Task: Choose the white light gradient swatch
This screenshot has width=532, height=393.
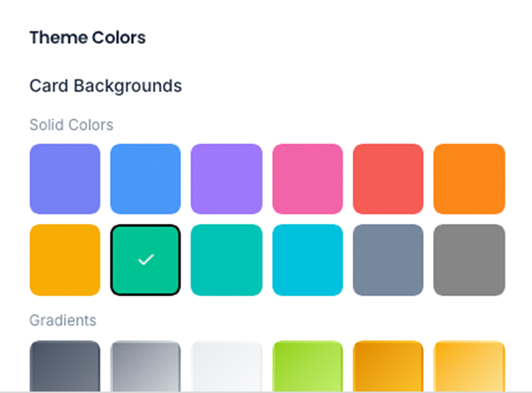Action: [x=226, y=366]
